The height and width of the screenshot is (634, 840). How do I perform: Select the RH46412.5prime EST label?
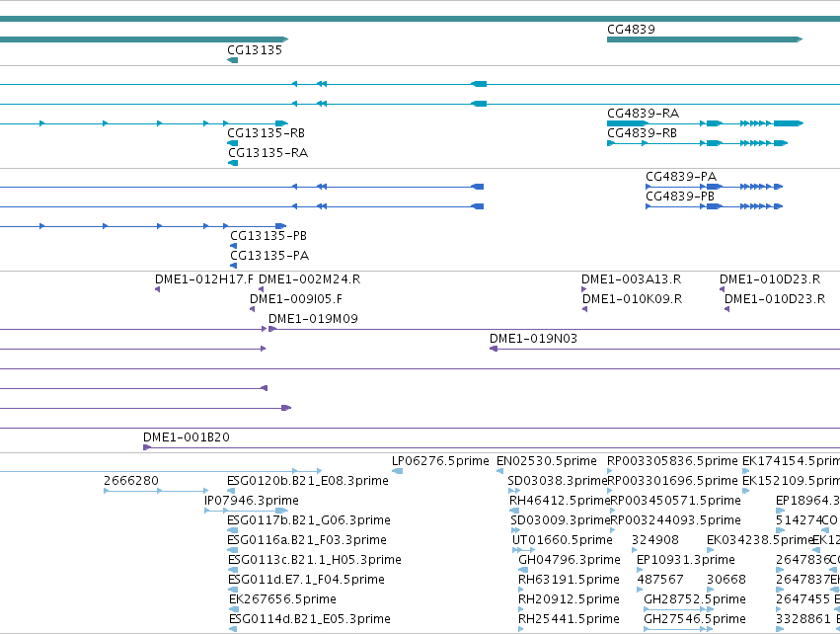pyautogui.click(x=560, y=501)
